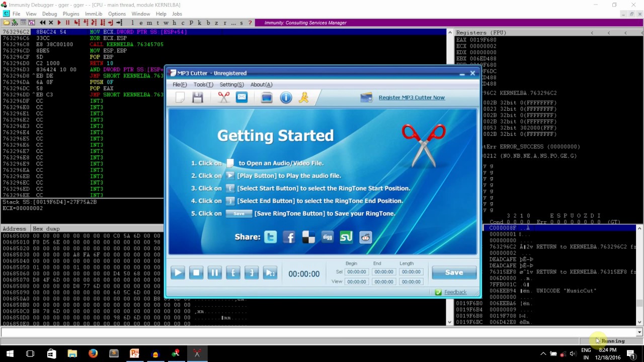Viewport: 644px width, 362px height.
Task: Open the Feedback link
Action: coord(455,292)
